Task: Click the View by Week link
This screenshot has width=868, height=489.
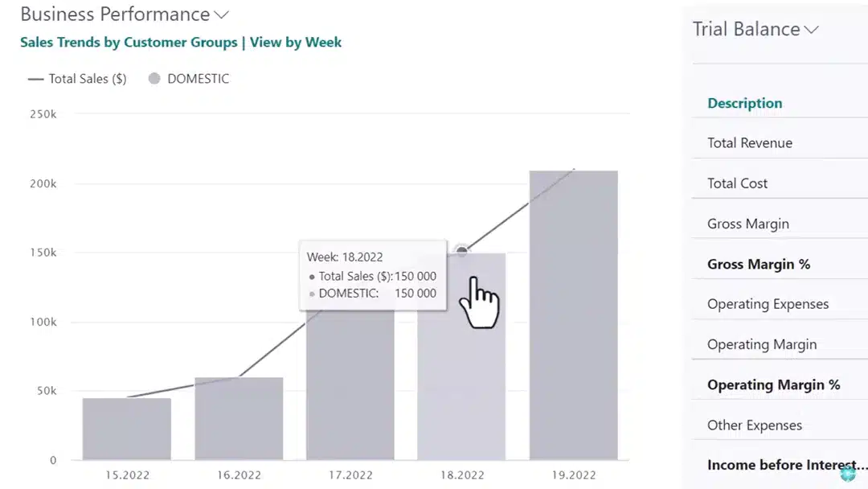Action: 296,43
